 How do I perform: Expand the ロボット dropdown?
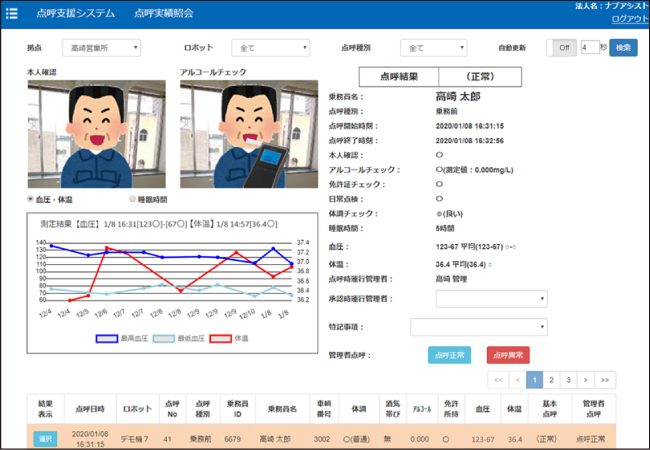270,48
